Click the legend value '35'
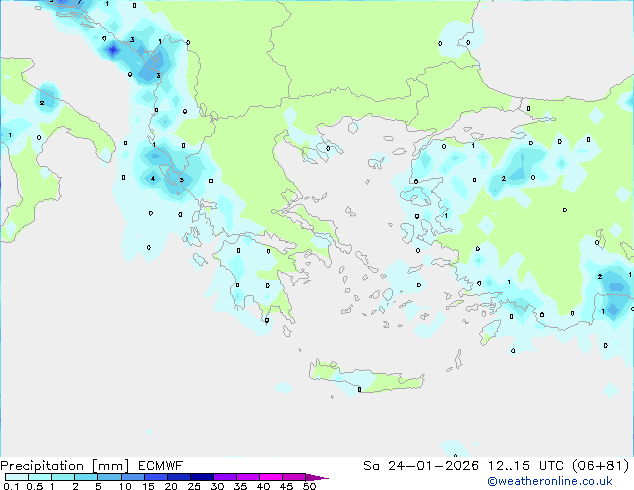 click(x=240, y=486)
